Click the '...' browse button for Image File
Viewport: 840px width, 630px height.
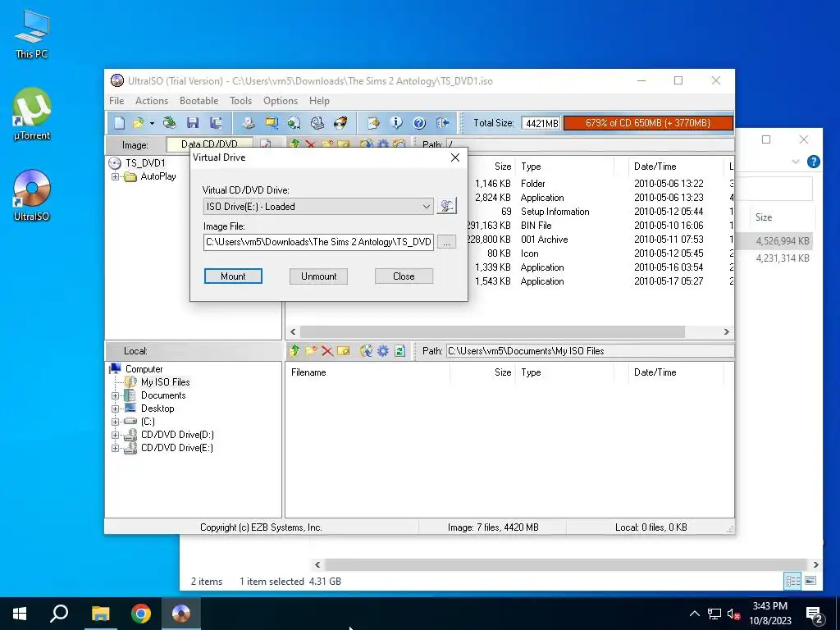pos(447,242)
